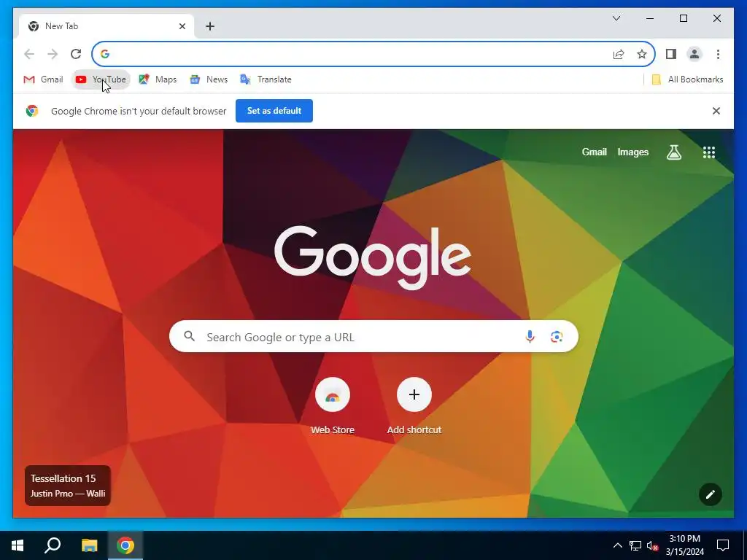Viewport: 747px width, 560px height.
Task: Open the Web Store shortcut
Action: [333, 405]
